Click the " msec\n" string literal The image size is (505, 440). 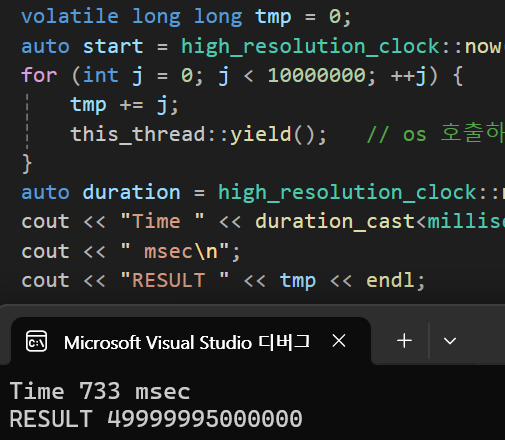[175, 251]
